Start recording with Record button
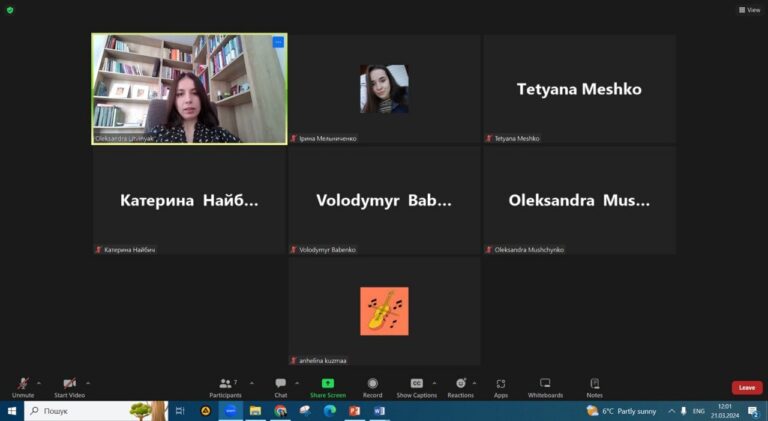 point(372,387)
